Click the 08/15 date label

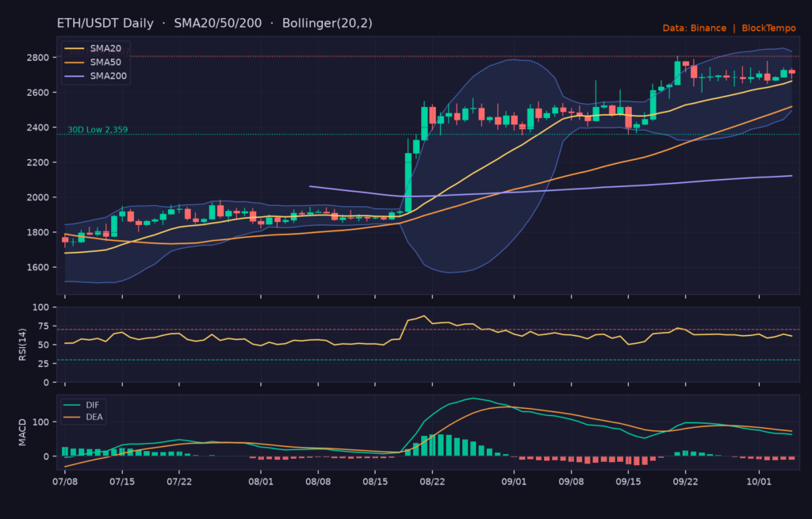tap(375, 482)
